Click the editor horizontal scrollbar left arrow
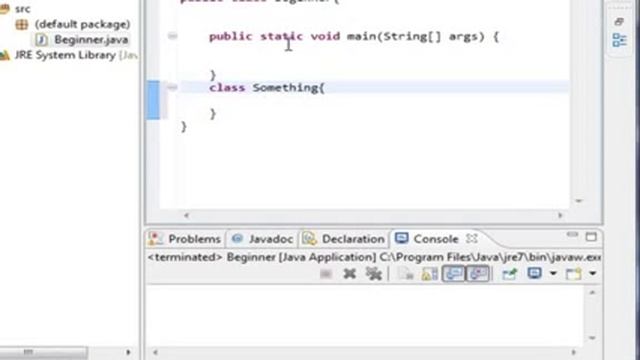The image size is (640, 360). (x=187, y=216)
